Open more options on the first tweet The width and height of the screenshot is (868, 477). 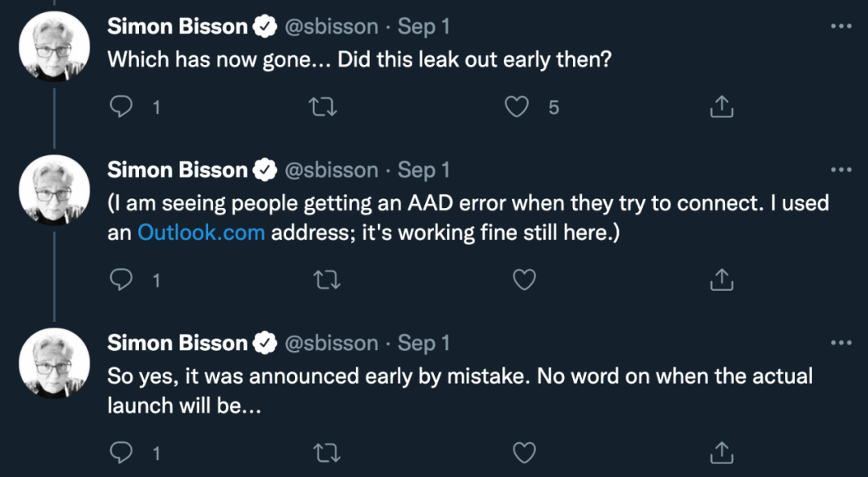coord(841,26)
